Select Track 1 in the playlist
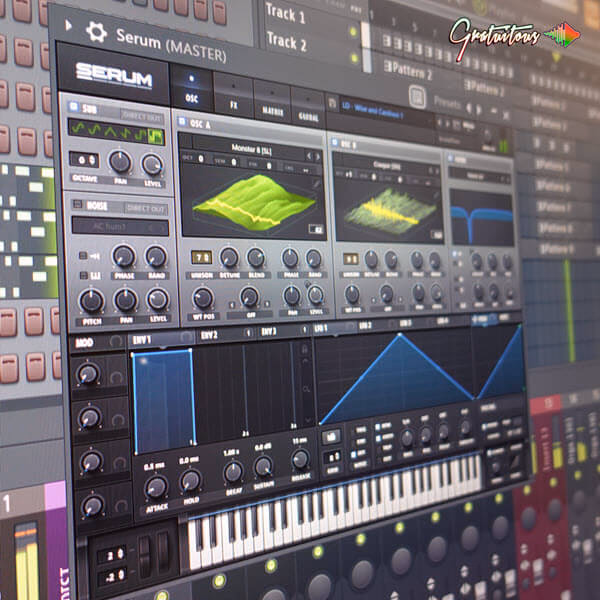Viewport: 600px width, 600px height. click(x=285, y=14)
